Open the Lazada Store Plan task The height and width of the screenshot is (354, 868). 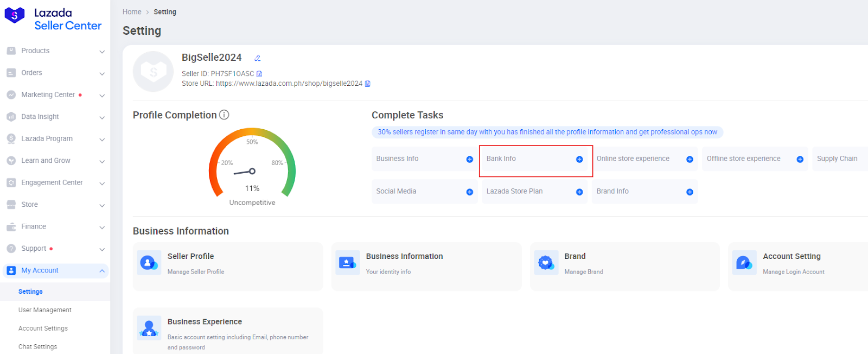pos(514,191)
